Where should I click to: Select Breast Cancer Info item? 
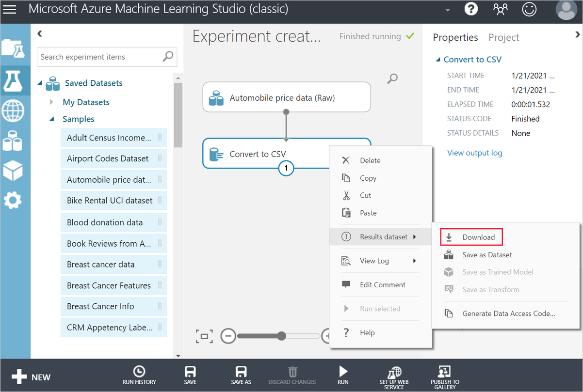click(114, 306)
